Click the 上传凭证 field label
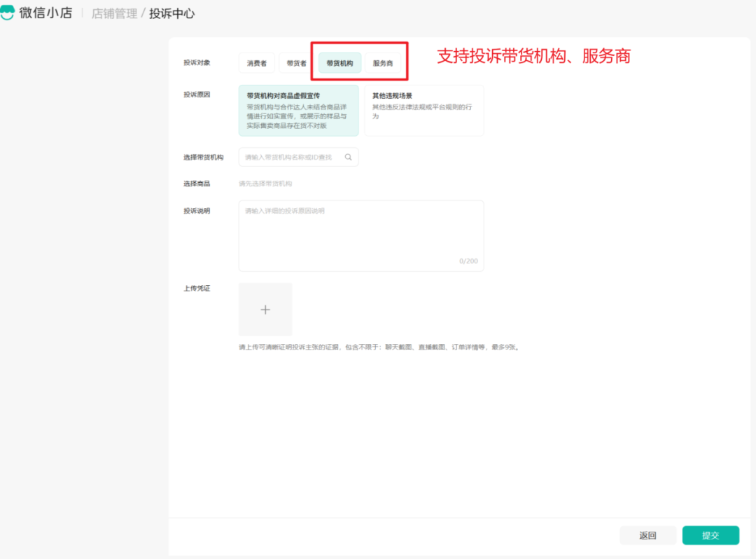 tap(197, 289)
